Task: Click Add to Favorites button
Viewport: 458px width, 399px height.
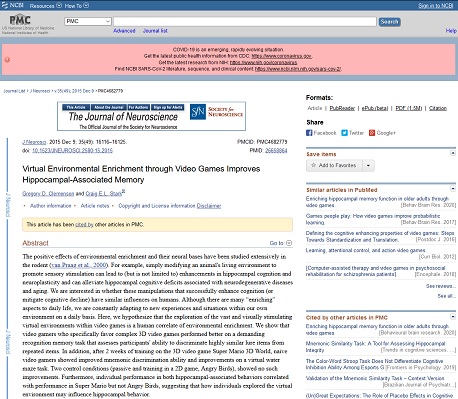Action: click(x=334, y=165)
